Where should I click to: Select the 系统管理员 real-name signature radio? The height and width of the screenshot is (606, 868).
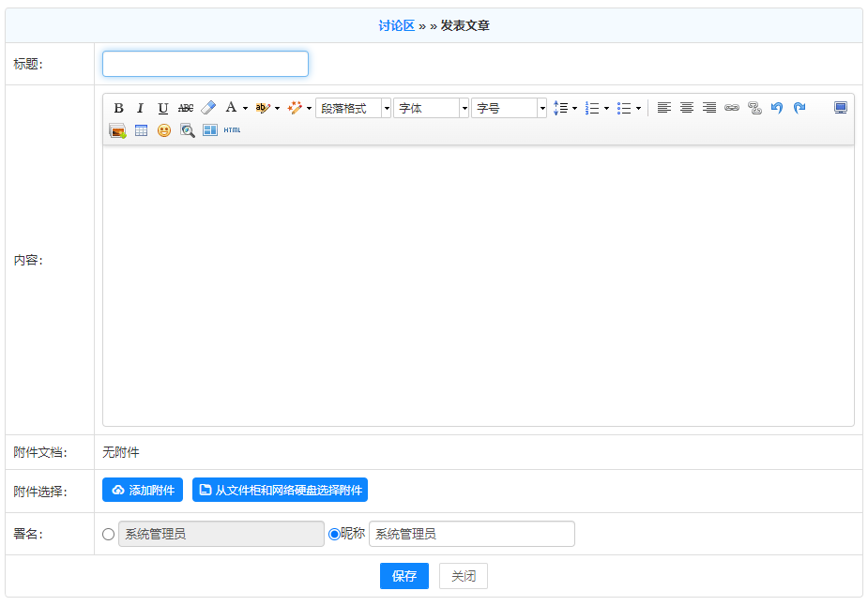(x=108, y=534)
